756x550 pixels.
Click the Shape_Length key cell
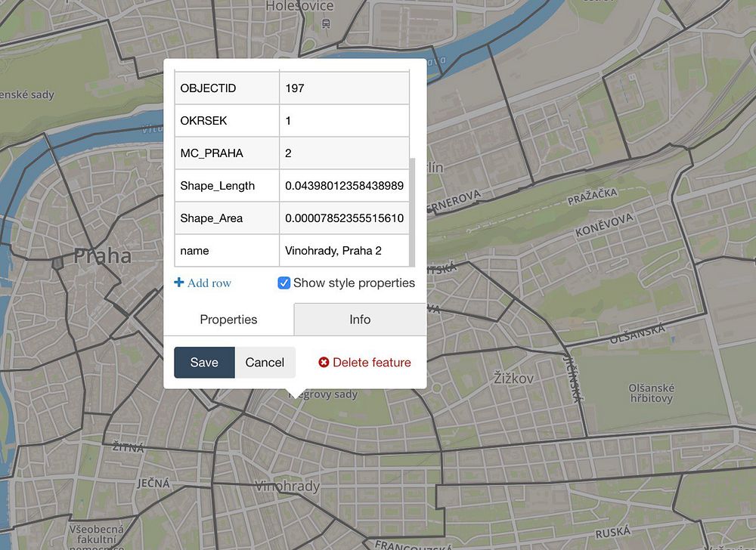pyautogui.click(x=227, y=185)
